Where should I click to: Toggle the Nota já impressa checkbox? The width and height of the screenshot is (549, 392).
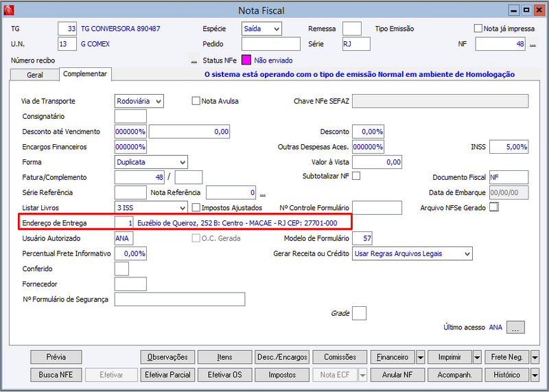point(478,28)
